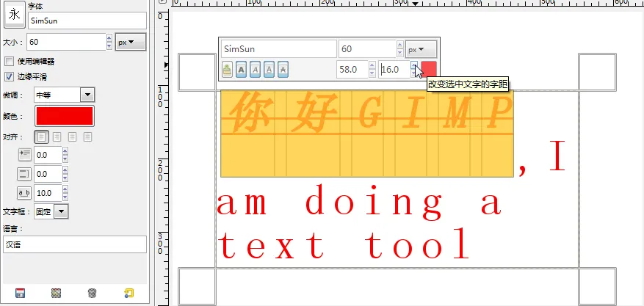
Task: Click the size field showing 60 in tool options
Action: tap(67, 42)
